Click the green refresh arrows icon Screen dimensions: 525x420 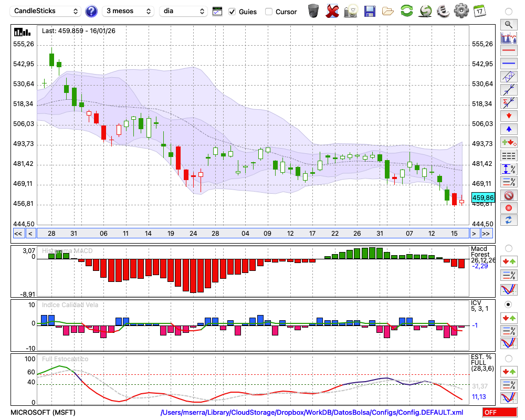pos(406,10)
